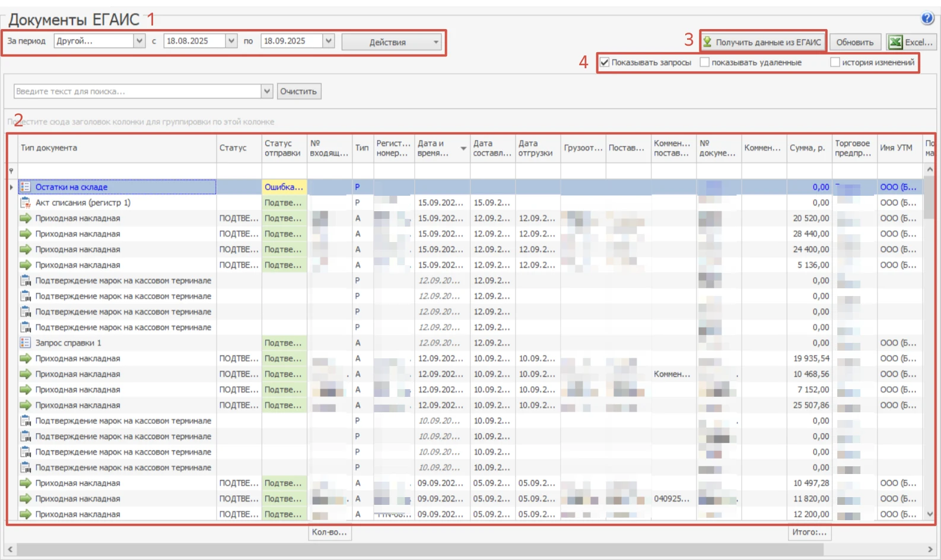Viewport: 941px width, 560px height.
Task: Click the vertical scrollbar down arrow
Action: [930, 514]
